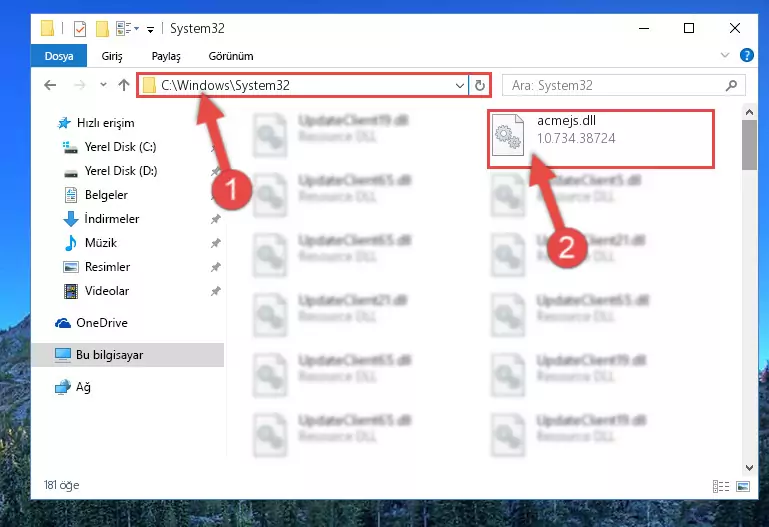Click the pin icon next to Videolar
769x527 pixels.
pos(215,291)
